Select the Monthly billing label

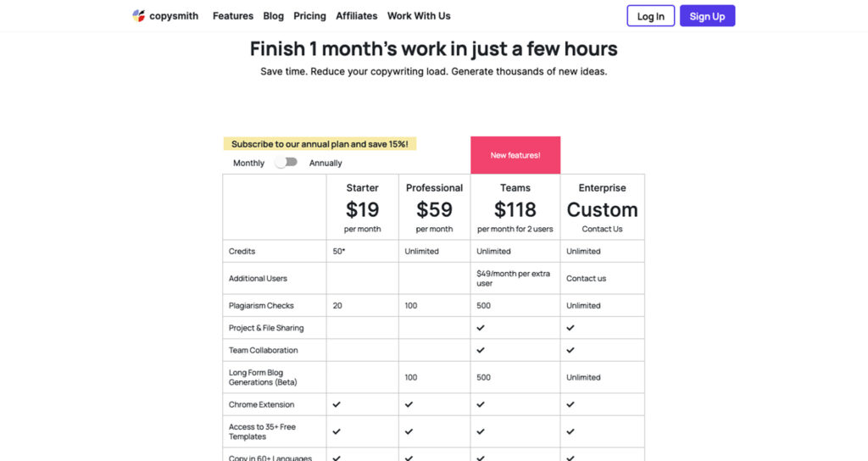[248, 163]
